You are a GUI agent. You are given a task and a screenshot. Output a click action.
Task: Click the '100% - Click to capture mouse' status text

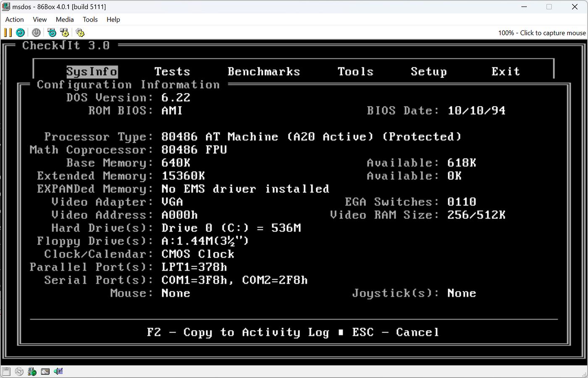click(542, 33)
